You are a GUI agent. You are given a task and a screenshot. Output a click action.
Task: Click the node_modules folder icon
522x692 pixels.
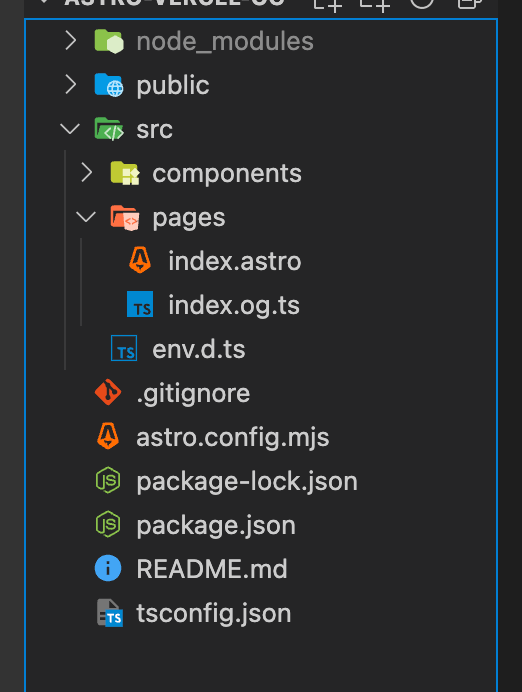click(109, 41)
